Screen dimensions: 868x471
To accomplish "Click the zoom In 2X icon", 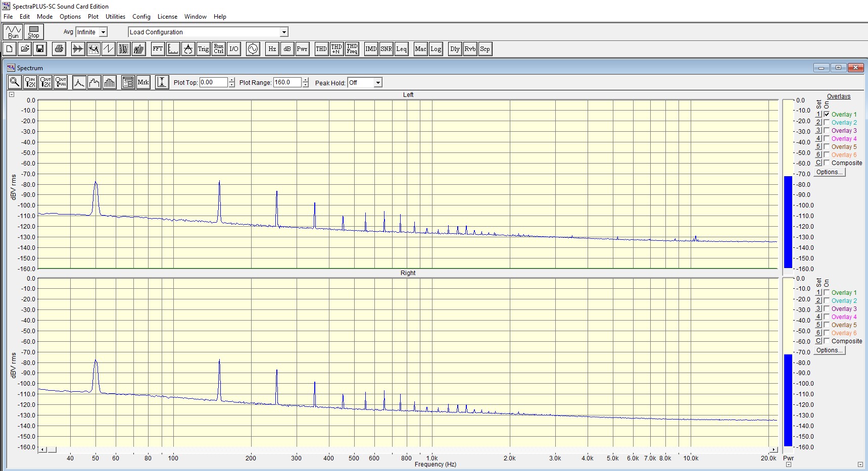I will tap(30, 82).
